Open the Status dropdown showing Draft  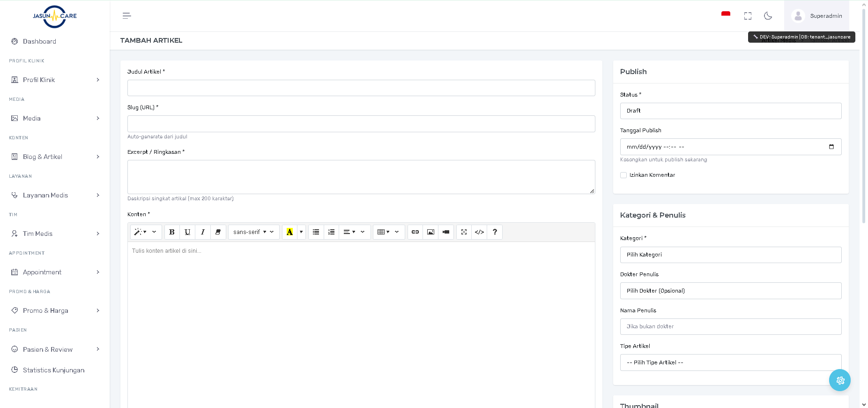tap(730, 111)
